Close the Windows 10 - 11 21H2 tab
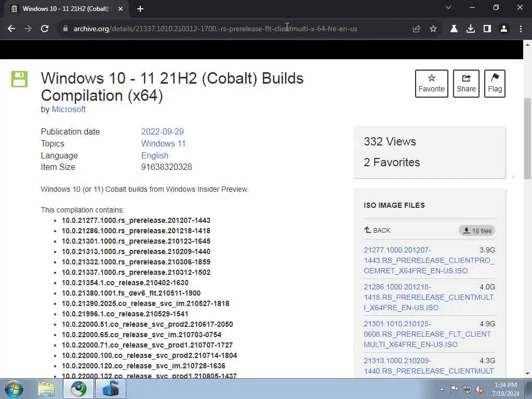 (121, 9)
